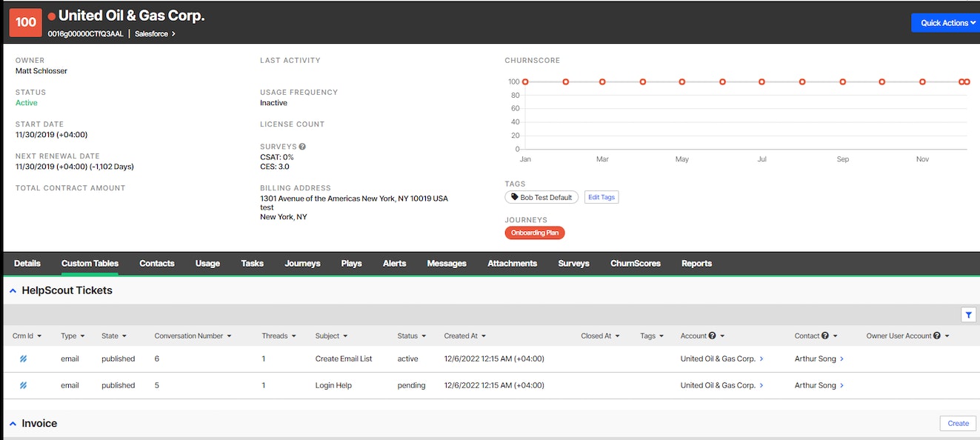Click the CSAT: 0% survey value
Screen dimensions: 980x440
(277, 157)
